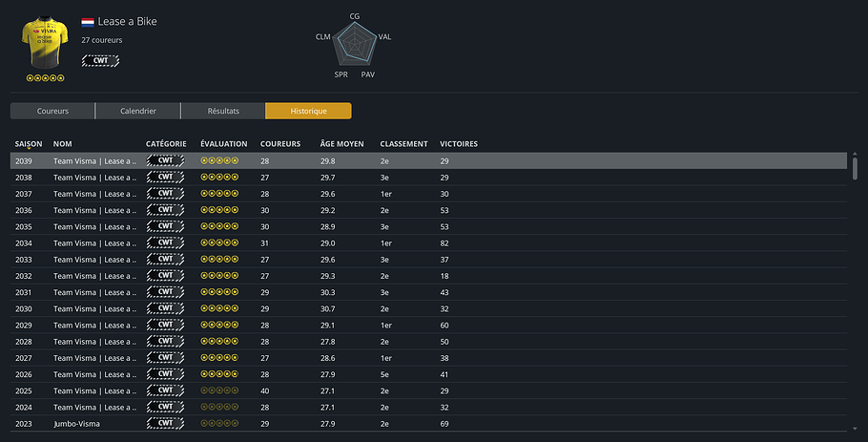Click the CWT category badge for 2033
Viewport: 868px width, 442px height.
tap(166, 260)
